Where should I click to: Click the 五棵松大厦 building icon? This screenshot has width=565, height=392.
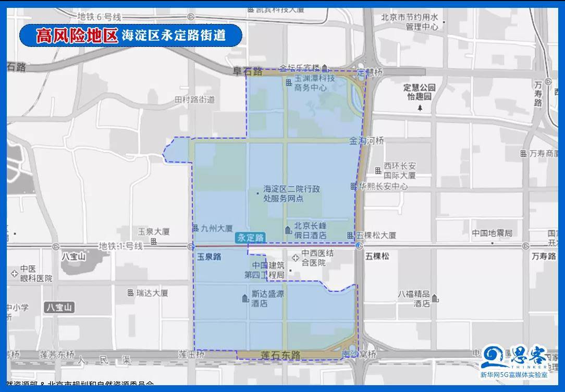(x=350, y=236)
